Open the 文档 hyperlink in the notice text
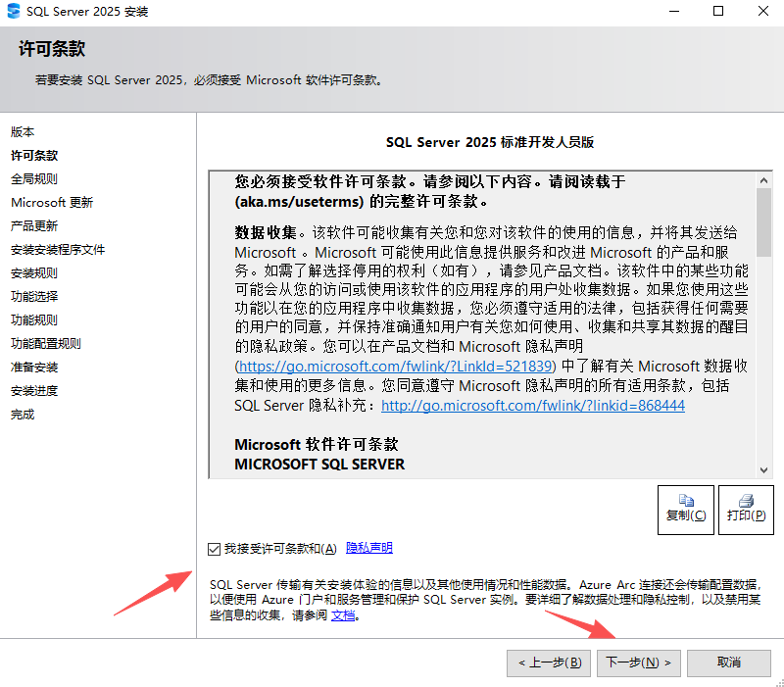Image resolution: width=784 pixels, height=687 pixels. tap(343, 615)
